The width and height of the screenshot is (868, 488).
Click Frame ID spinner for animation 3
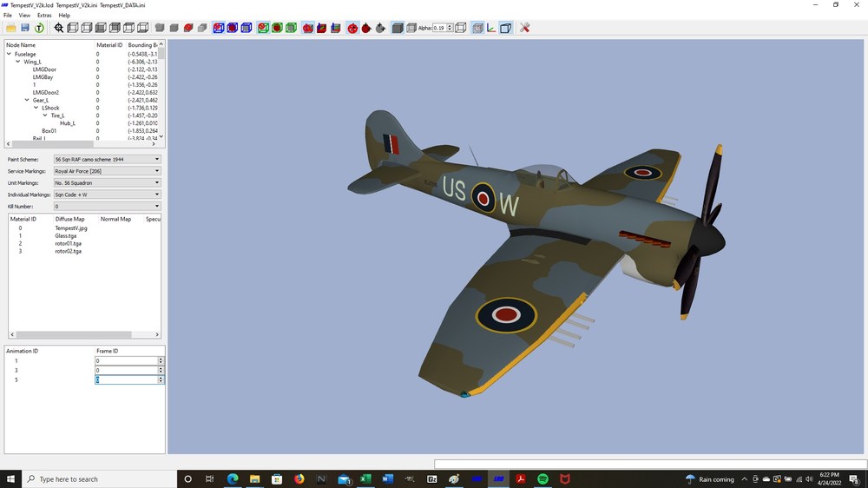tap(161, 370)
